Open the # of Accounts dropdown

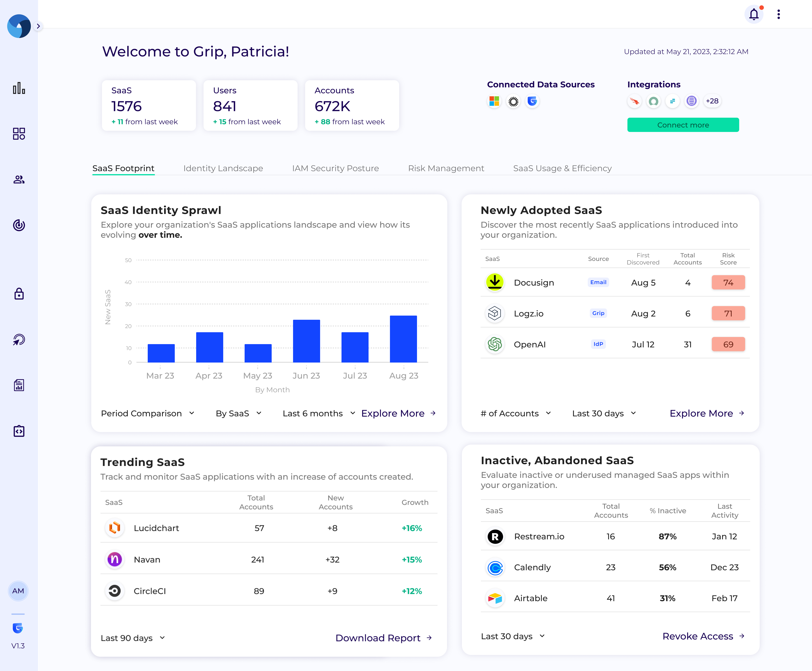coord(516,413)
